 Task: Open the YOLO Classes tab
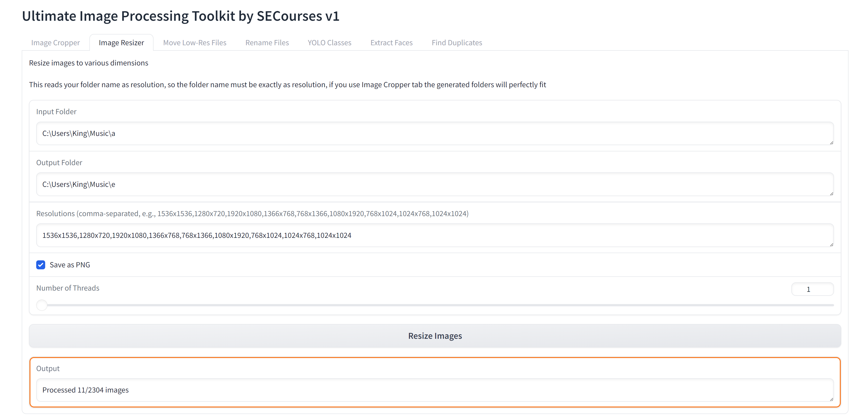(329, 42)
